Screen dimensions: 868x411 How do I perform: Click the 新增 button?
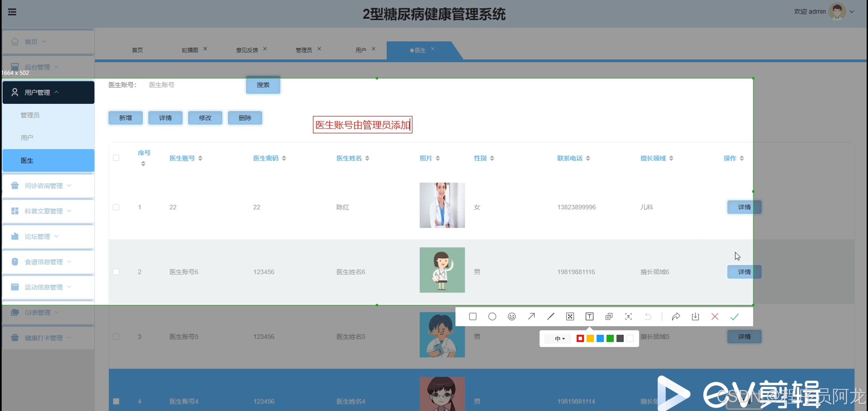(125, 118)
